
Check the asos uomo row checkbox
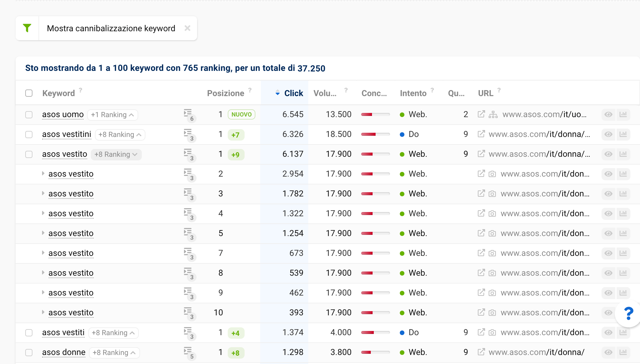pos(29,115)
